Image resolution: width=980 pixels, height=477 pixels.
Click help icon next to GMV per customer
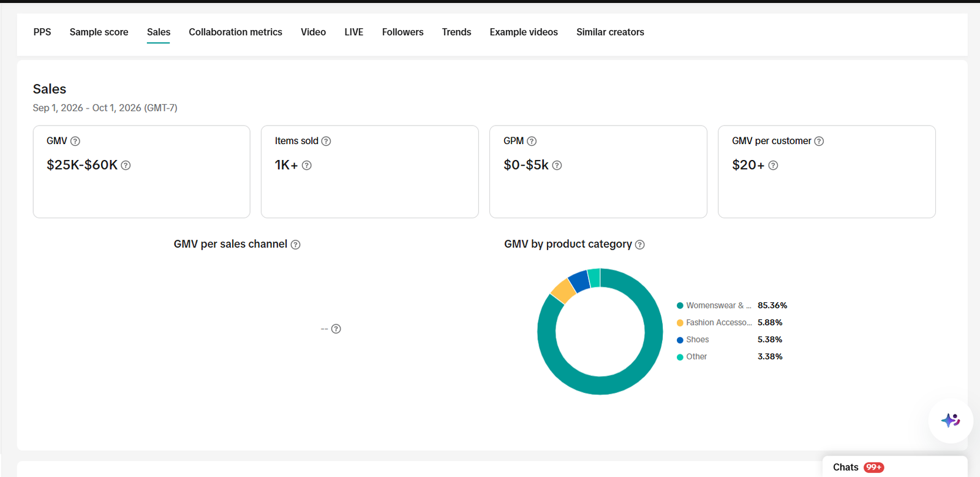pos(819,141)
